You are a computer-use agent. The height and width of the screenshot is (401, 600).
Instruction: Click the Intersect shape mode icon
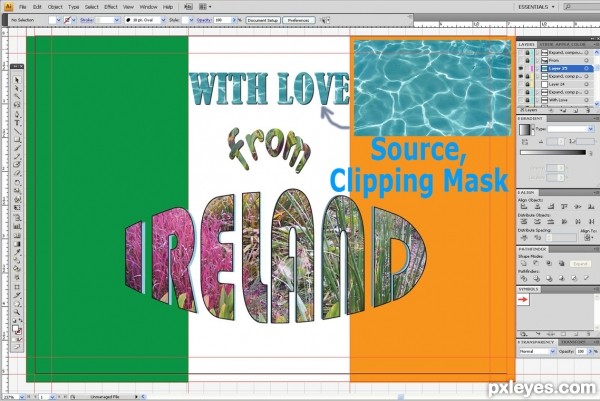pos(549,263)
